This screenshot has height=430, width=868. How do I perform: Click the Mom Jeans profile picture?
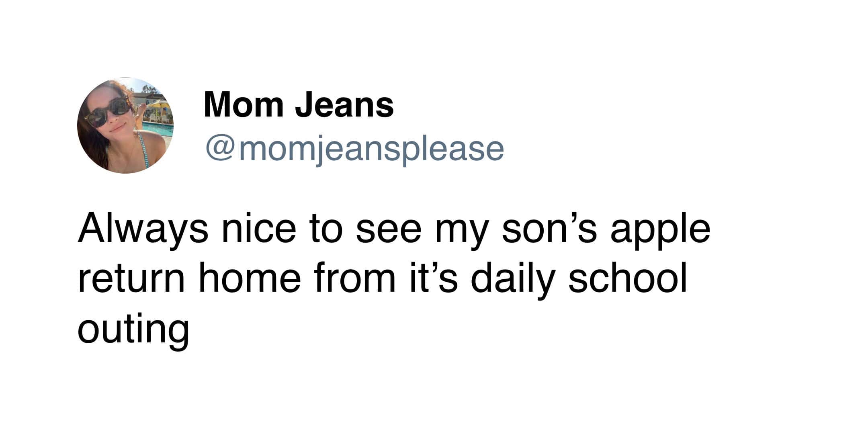125,125
